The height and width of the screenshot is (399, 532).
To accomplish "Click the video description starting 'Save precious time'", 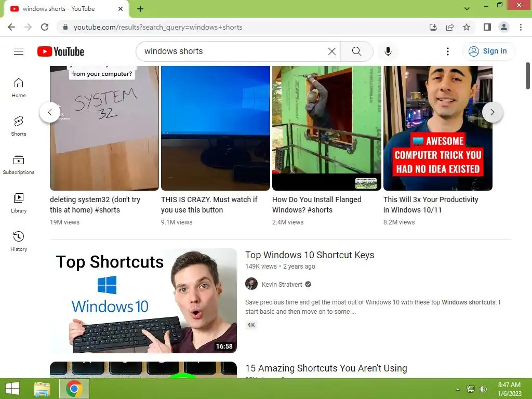I will click(x=373, y=307).
